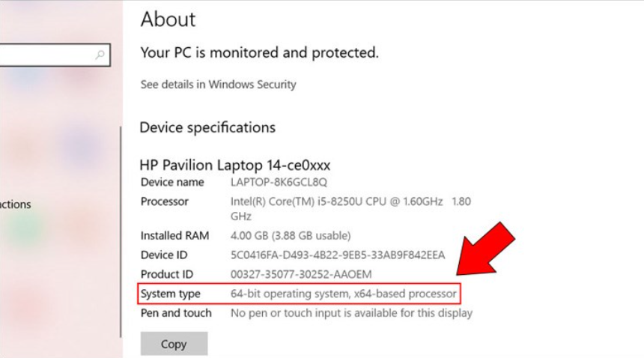Click the Product ID value 00327-35077-30252-AAOEM

[x=301, y=274]
